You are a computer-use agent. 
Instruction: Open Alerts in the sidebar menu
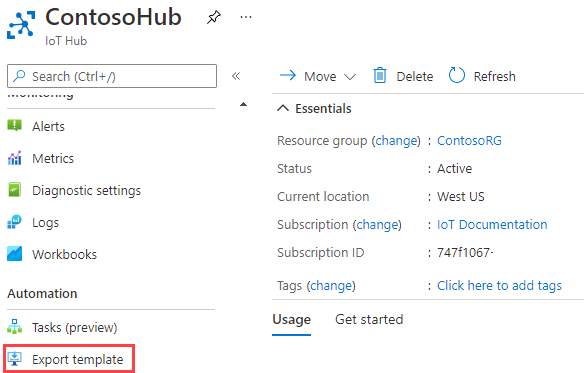tap(48, 126)
